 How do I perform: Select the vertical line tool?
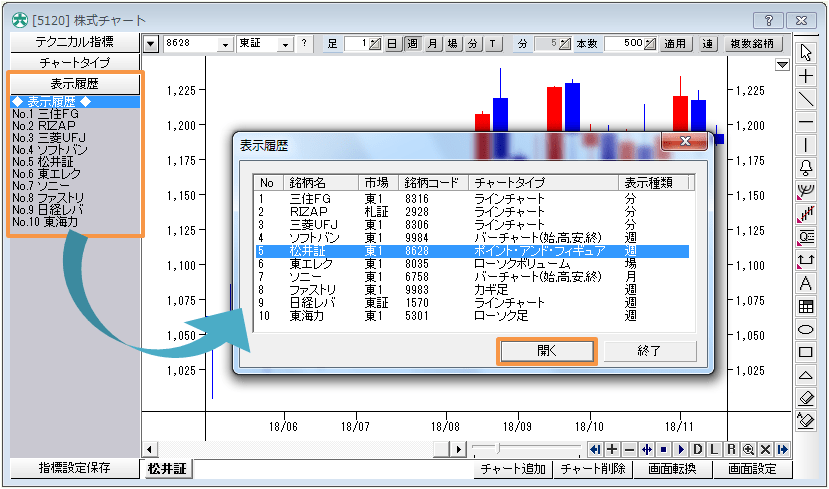tap(805, 145)
